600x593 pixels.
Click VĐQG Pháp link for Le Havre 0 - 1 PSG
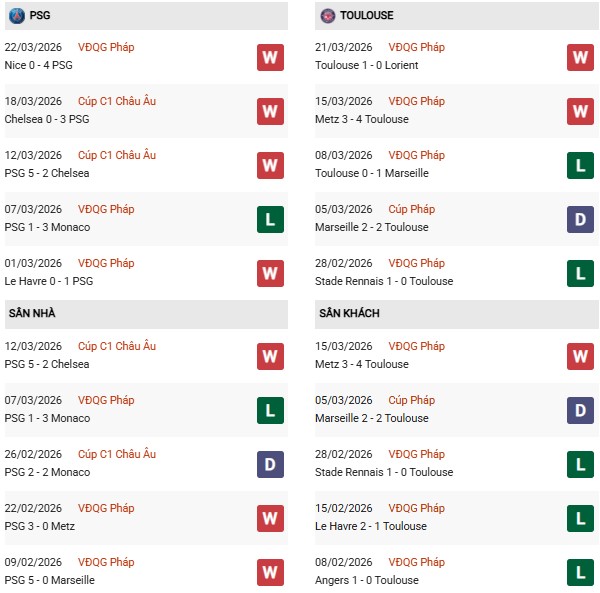point(106,263)
